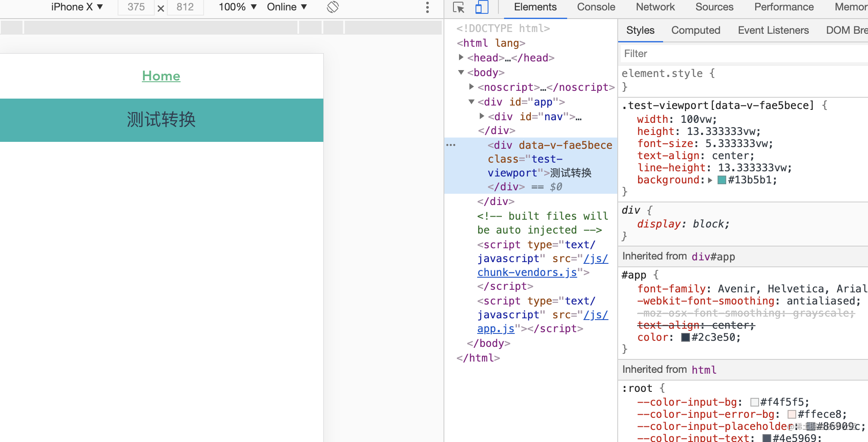Click the ellipsis beside the selected div
This screenshot has height=442, width=868.
451,145
